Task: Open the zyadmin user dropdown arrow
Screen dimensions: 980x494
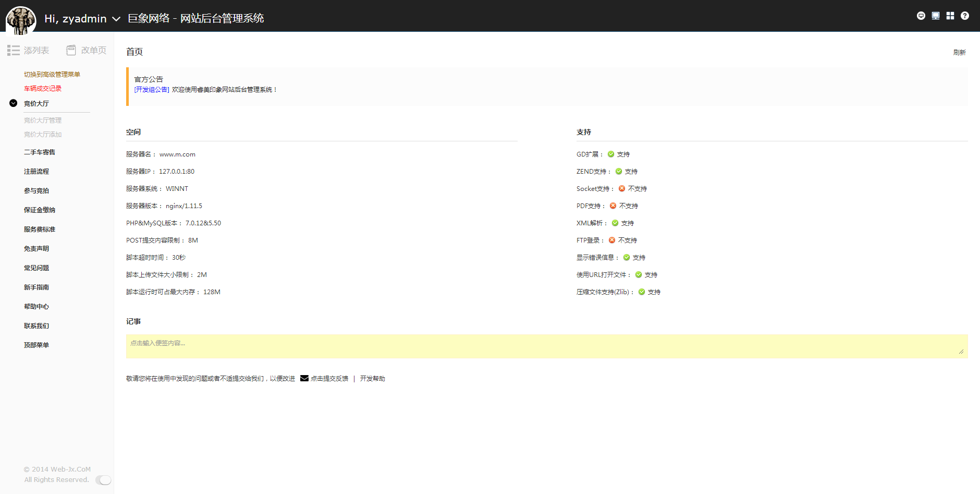Action: (116, 19)
